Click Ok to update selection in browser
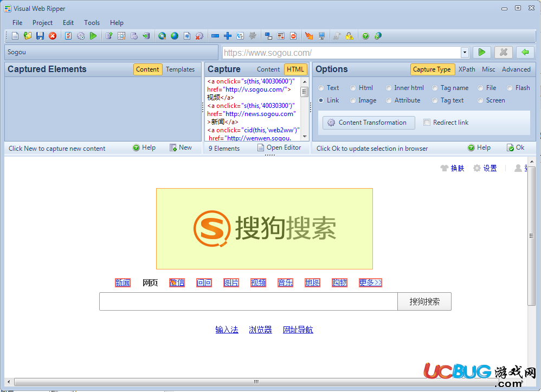This screenshot has height=392, width=541. pyautogui.click(x=516, y=147)
